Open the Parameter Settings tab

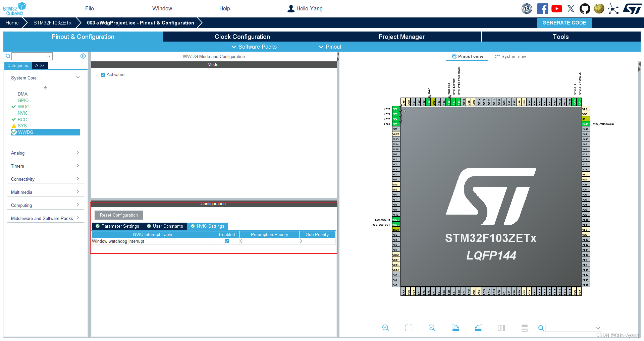click(x=117, y=226)
